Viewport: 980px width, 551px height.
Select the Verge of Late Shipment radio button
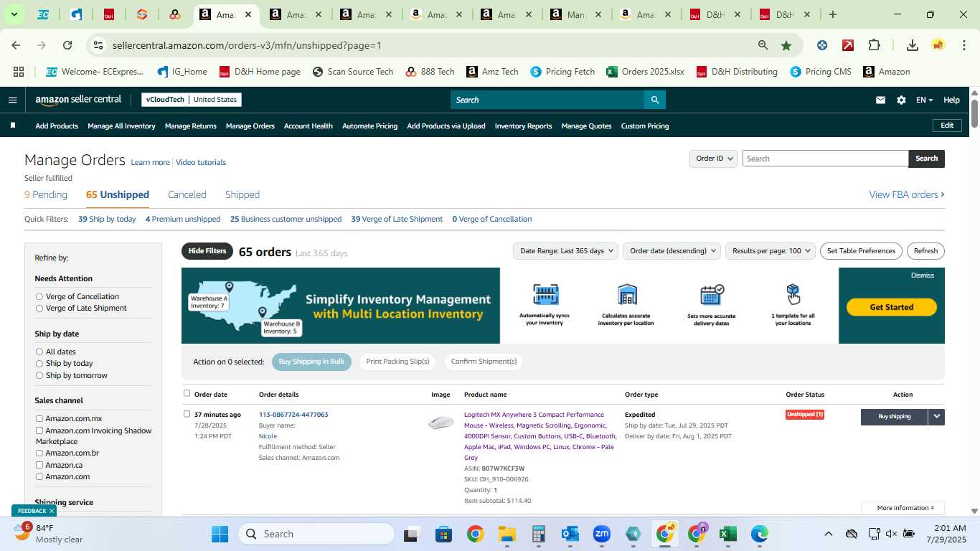point(39,309)
